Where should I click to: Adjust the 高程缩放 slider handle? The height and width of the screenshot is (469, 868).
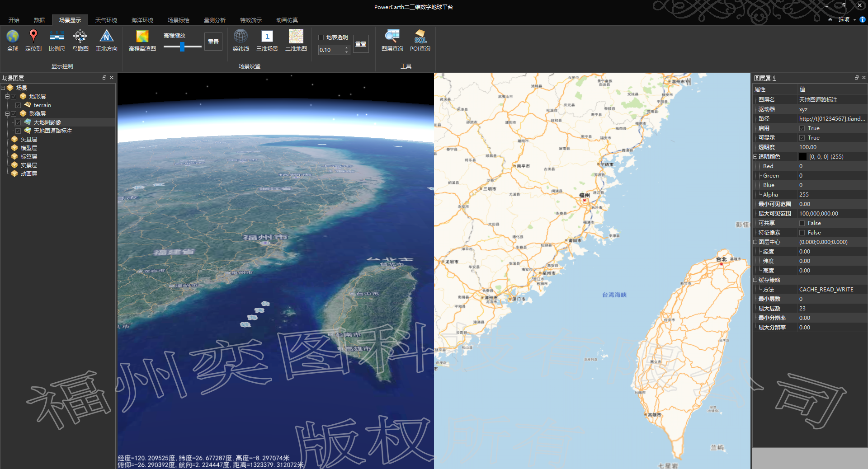pos(182,47)
